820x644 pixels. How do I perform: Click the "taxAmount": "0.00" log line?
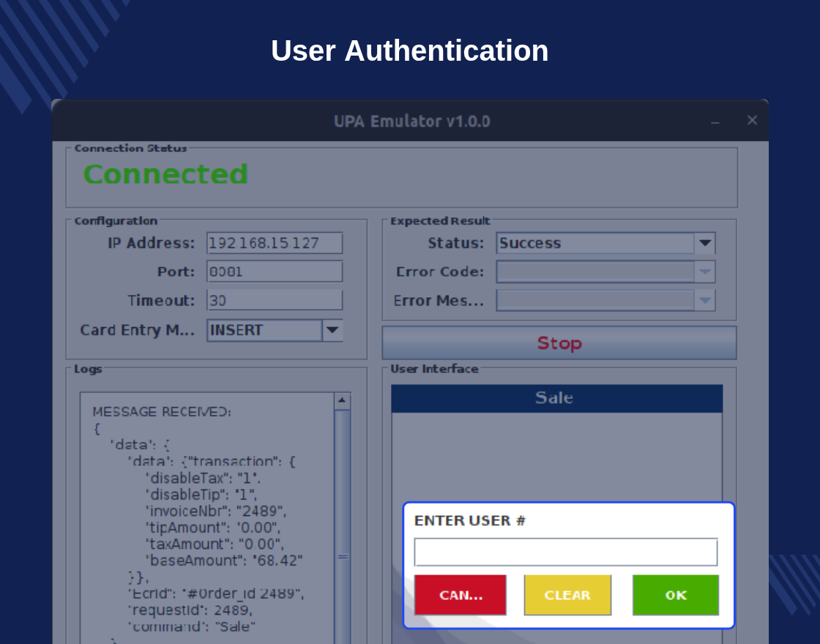pyautogui.click(x=215, y=544)
